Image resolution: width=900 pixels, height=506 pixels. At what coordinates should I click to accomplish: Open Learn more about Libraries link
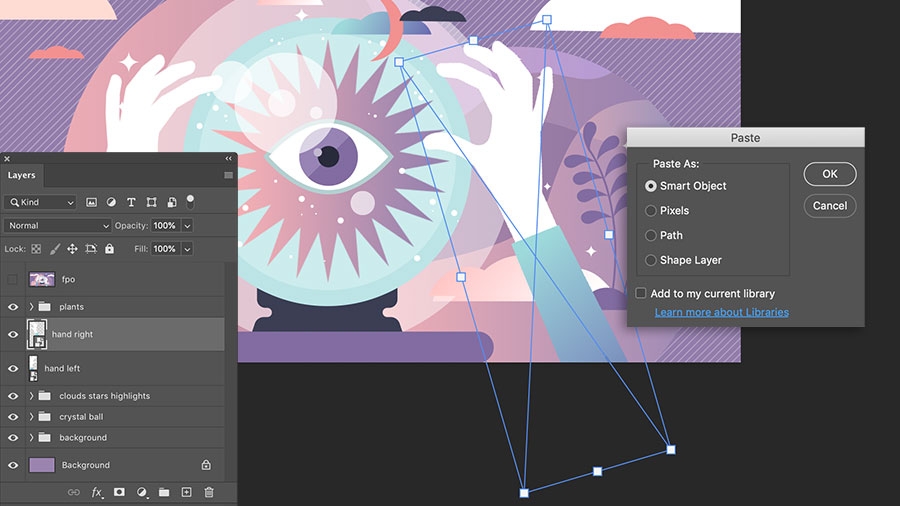(721, 312)
